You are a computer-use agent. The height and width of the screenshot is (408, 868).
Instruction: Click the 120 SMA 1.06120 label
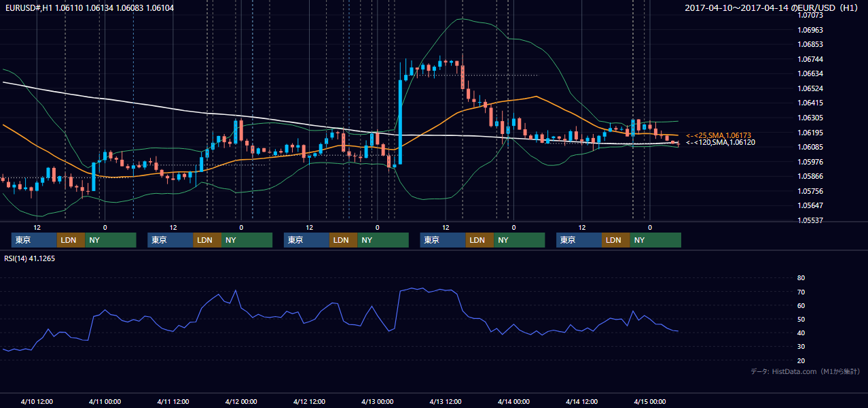tap(721, 142)
